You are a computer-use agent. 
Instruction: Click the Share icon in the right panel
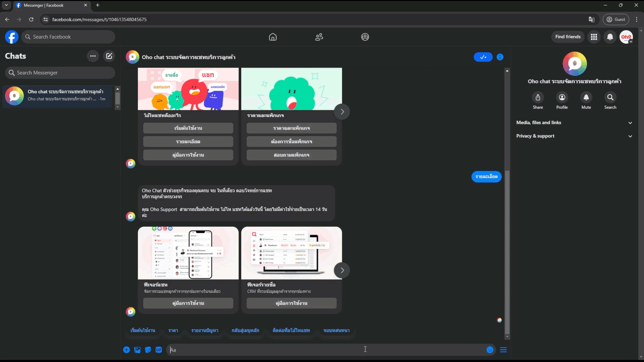(538, 97)
